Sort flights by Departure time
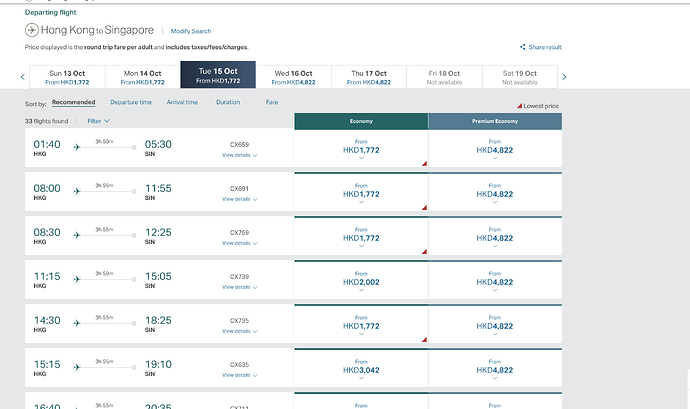 point(131,102)
